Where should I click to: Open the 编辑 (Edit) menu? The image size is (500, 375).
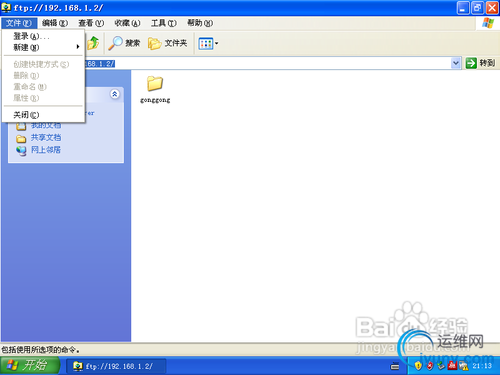point(55,23)
